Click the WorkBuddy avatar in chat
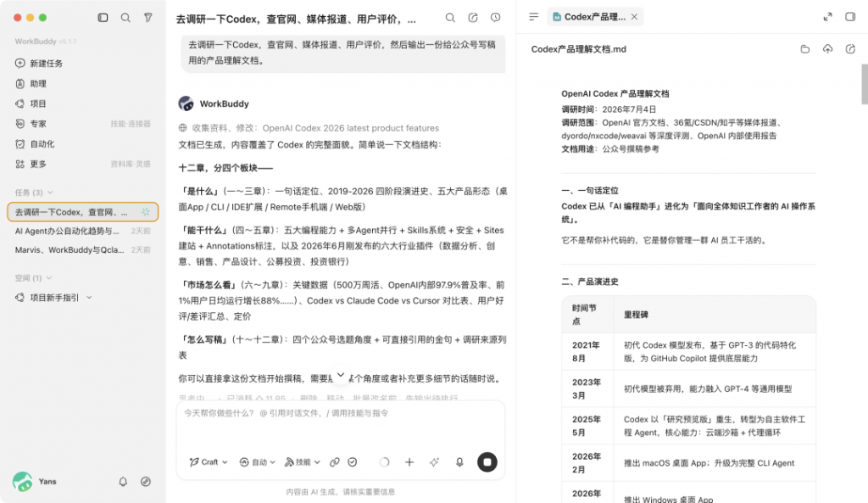Viewport: 868px width, 503px height. (186, 103)
